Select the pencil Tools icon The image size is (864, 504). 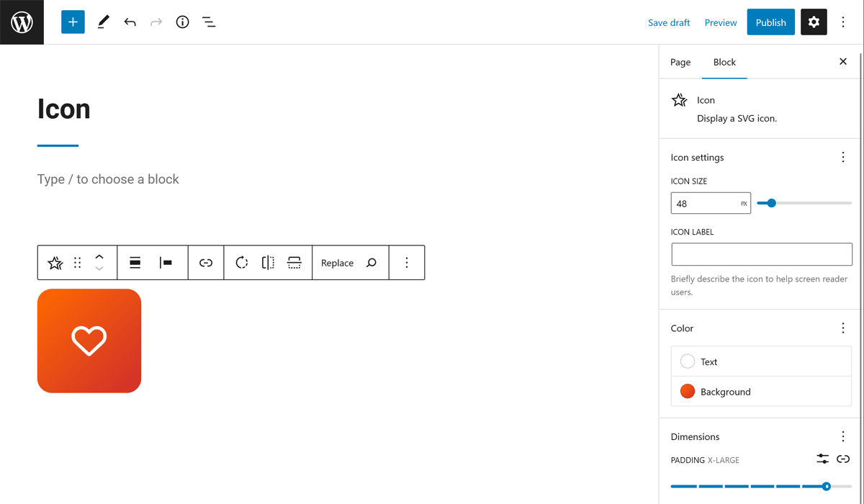103,22
